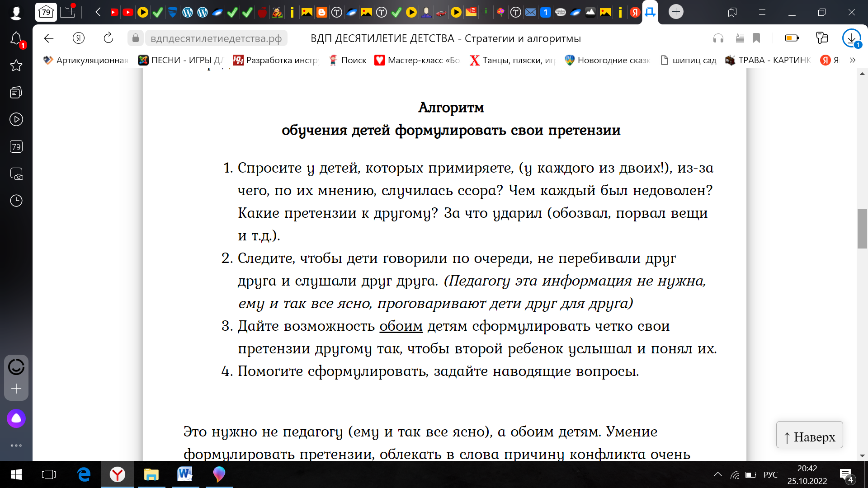Open File Explorer from the taskbar

(151, 474)
